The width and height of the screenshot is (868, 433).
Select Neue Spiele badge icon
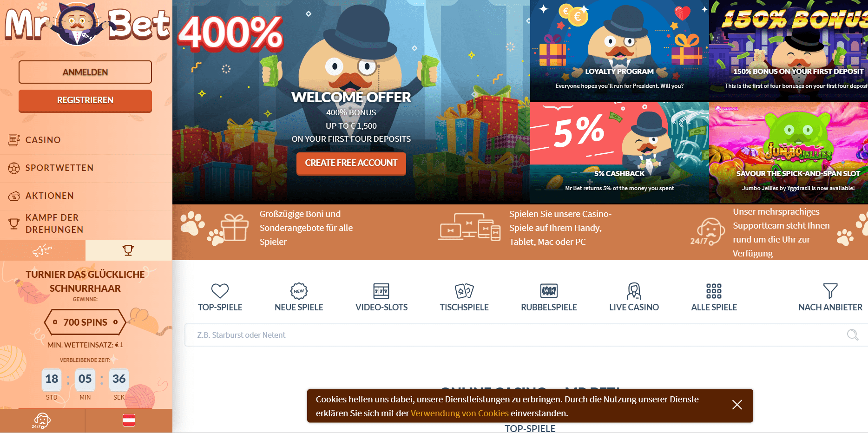tap(299, 291)
